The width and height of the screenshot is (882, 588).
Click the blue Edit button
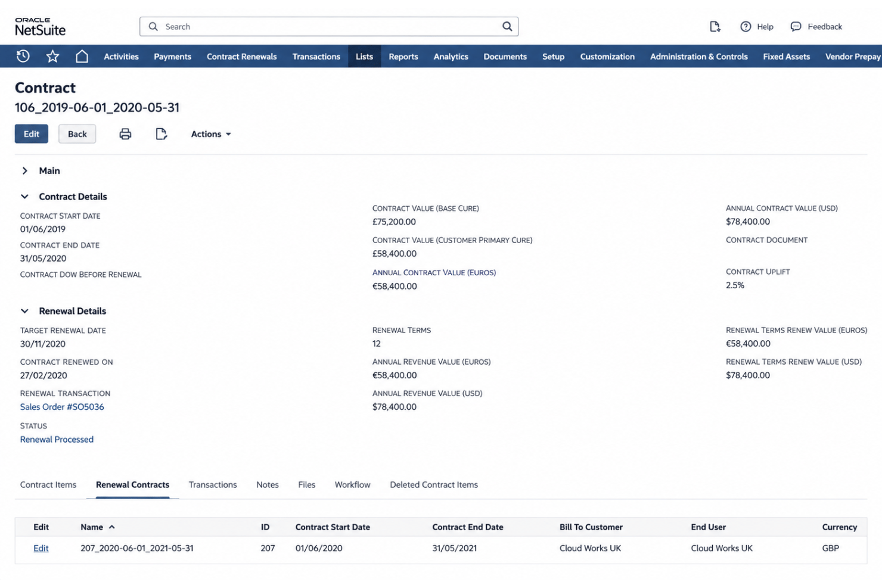coord(32,134)
